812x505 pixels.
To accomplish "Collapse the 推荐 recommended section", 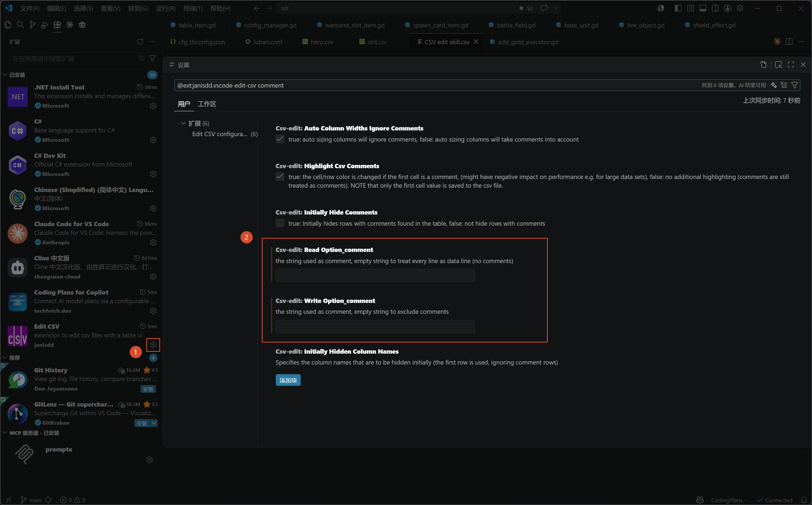I will 5,357.
